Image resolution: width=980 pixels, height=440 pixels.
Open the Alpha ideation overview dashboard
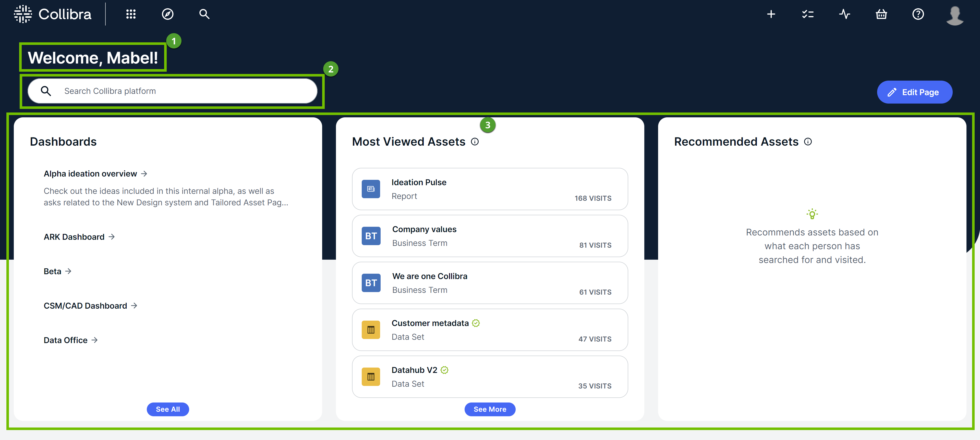tap(90, 173)
